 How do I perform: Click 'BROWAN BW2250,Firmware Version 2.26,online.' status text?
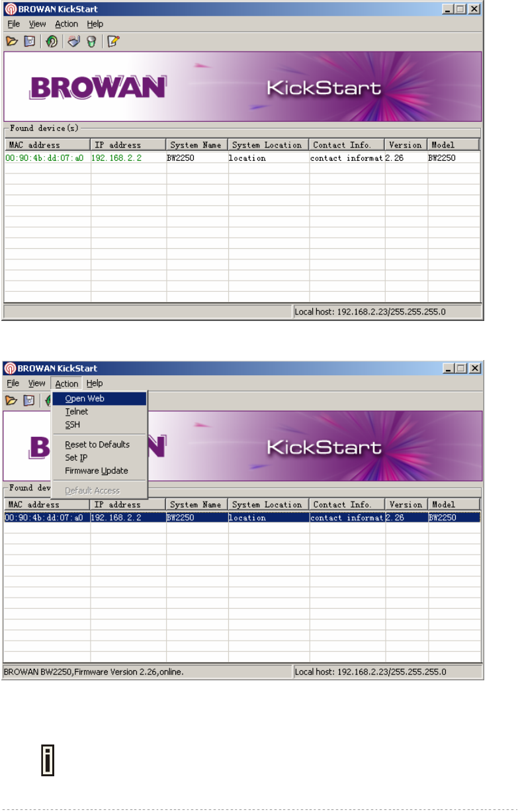tap(93, 671)
